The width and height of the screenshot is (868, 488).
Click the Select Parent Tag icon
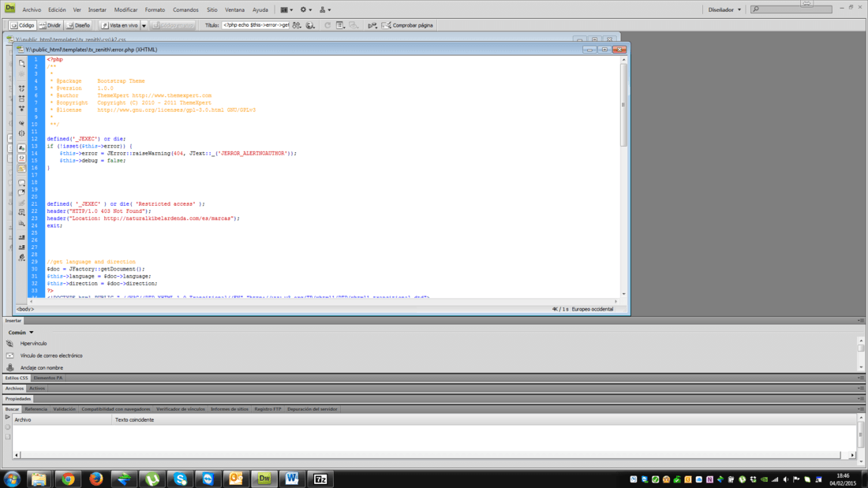coord(21,123)
